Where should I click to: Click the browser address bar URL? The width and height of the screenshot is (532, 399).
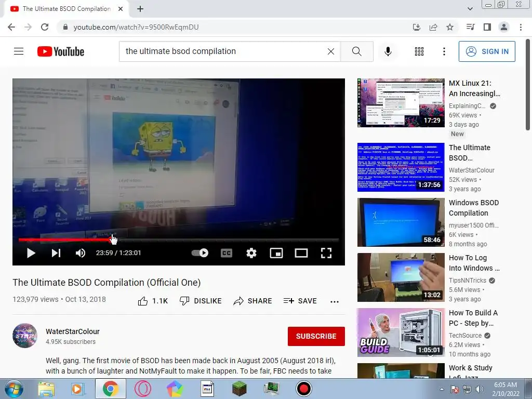tap(136, 27)
